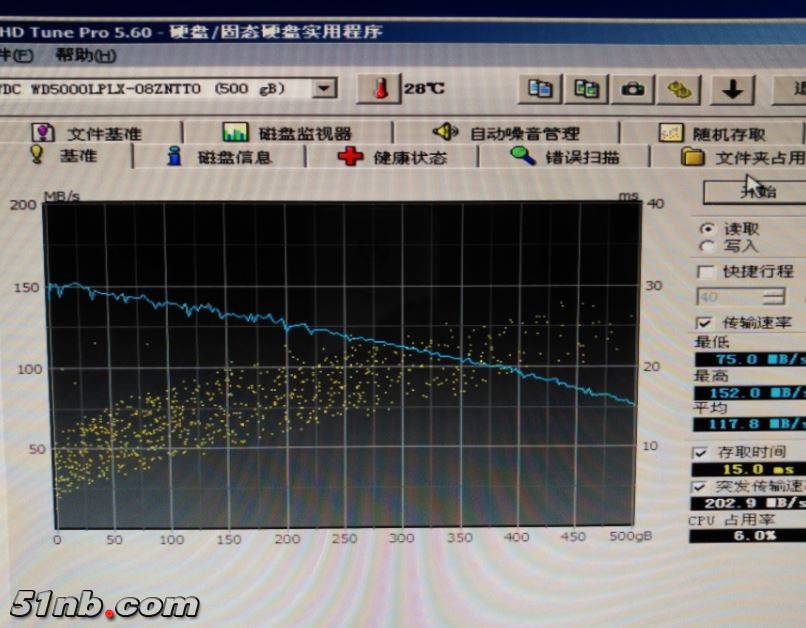Click the 快捷行程 value stepper arrows
This screenshot has width=806, height=628.
(773, 297)
